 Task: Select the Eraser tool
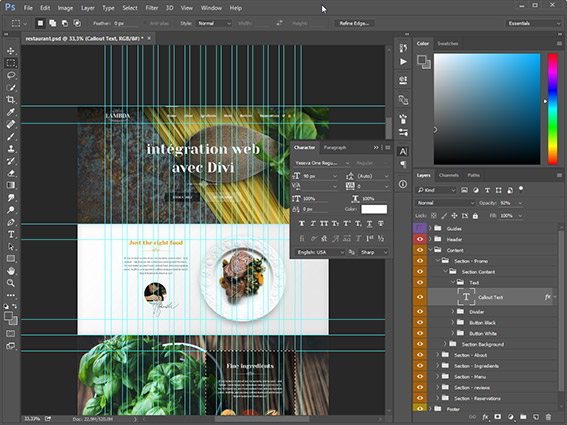[11, 173]
